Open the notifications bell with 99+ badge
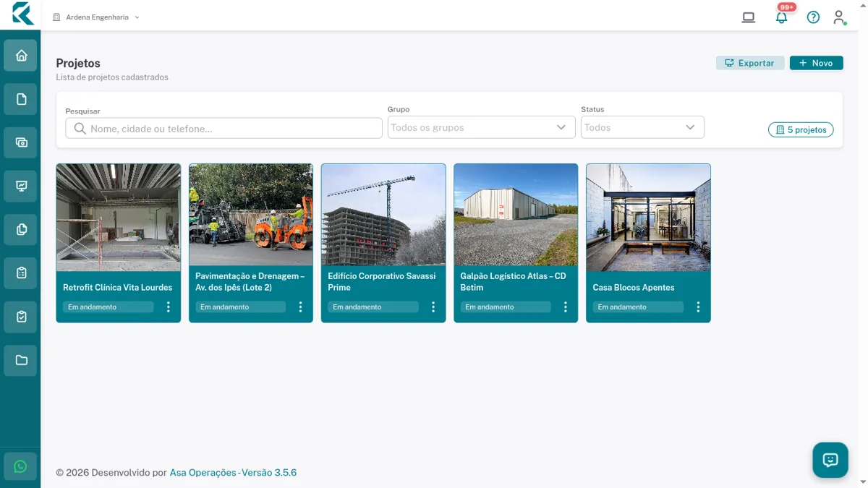This screenshot has height=488, width=868. [x=782, y=17]
